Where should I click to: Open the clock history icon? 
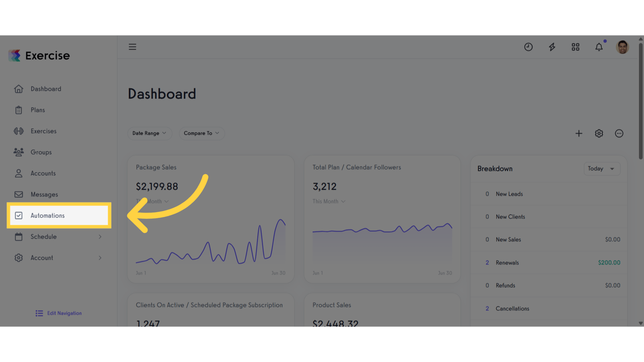point(528,47)
